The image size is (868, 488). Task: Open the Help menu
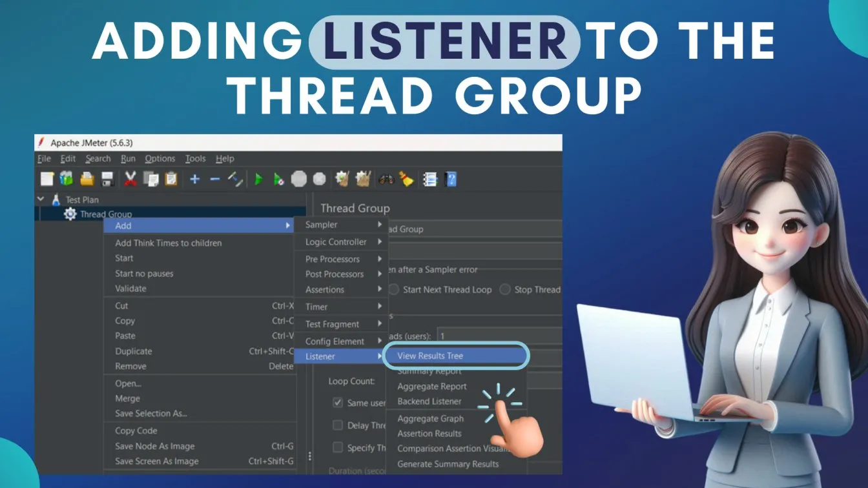point(225,159)
